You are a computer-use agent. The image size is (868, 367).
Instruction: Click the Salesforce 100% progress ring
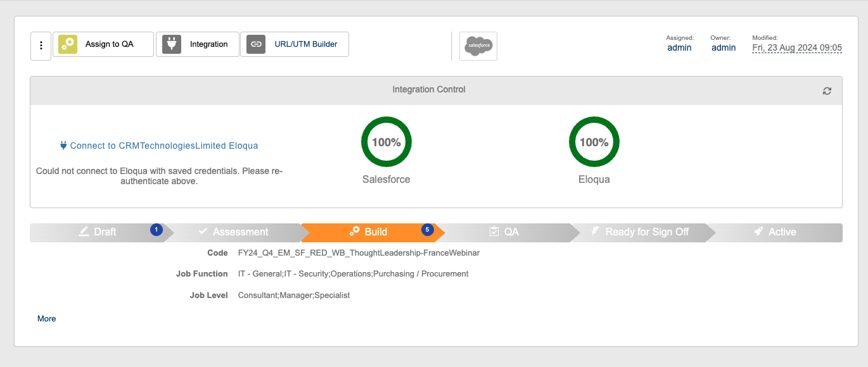coord(386,142)
